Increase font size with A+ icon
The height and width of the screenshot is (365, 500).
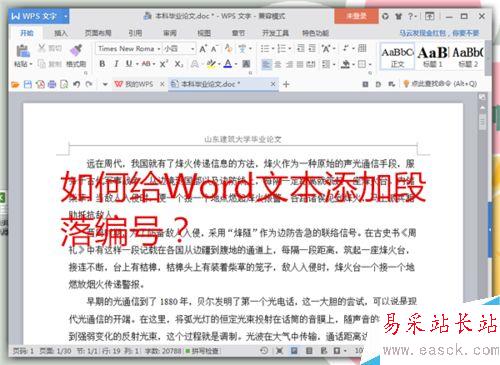pyautogui.click(x=203, y=49)
